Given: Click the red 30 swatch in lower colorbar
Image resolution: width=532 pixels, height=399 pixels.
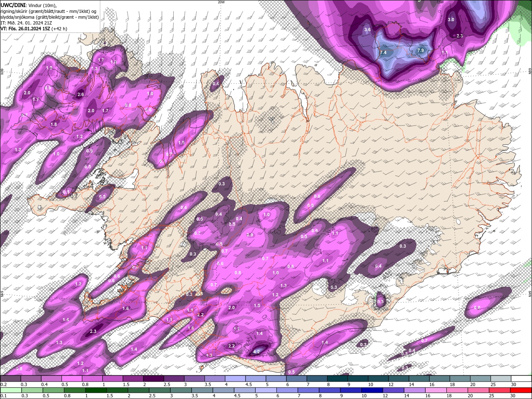Looking at the screenshot, I should tap(521, 390).
